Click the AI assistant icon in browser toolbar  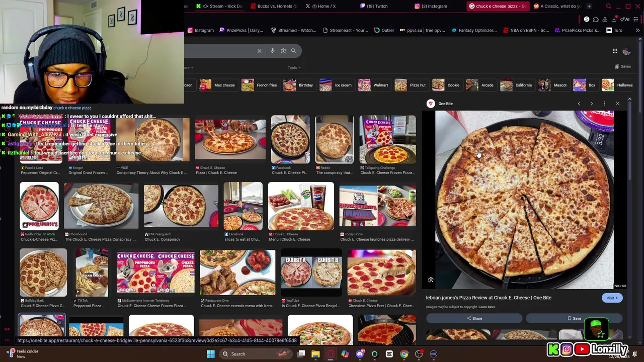click(626, 19)
